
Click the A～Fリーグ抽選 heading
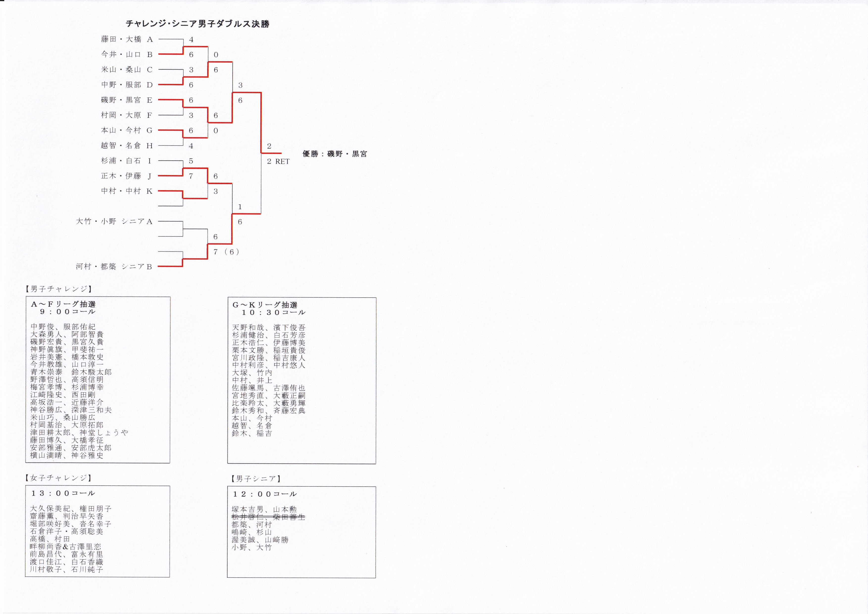63,304
